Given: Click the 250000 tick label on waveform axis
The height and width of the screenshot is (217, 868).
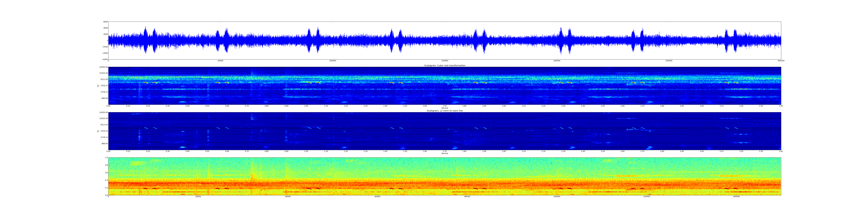Looking at the screenshot, I should pyautogui.click(x=669, y=61).
